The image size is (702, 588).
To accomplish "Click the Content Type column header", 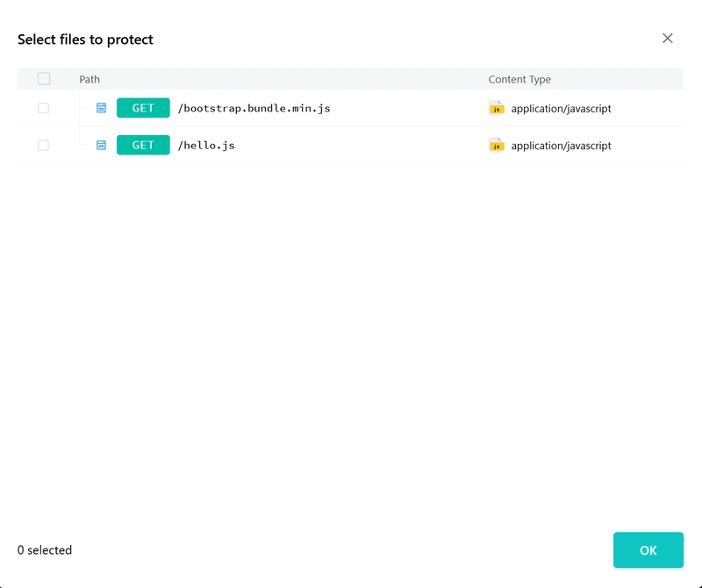I will point(519,79).
